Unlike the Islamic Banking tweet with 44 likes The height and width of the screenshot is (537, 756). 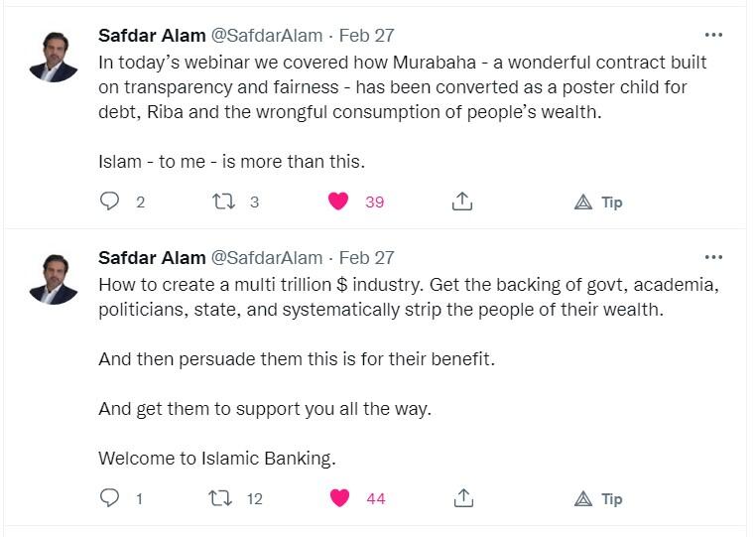[x=340, y=498]
